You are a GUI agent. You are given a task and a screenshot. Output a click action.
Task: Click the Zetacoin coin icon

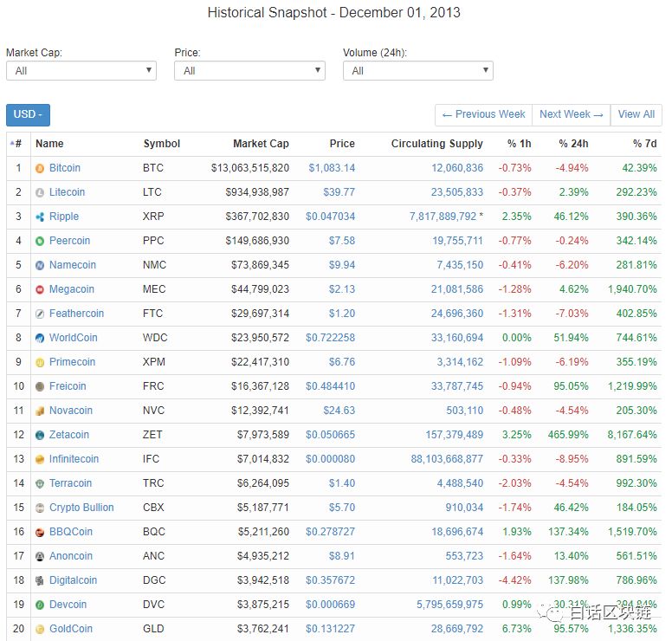40,435
